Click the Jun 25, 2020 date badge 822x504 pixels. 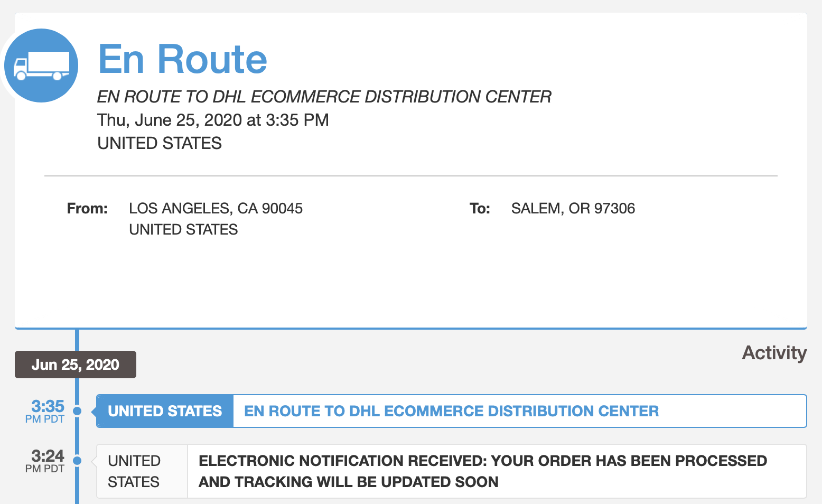pos(76,365)
